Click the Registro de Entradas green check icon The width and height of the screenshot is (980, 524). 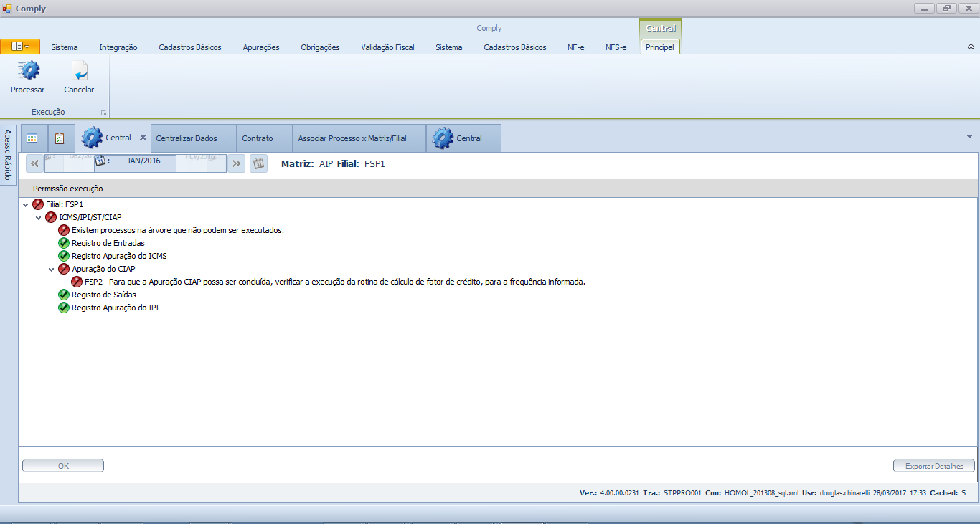(x=64, y=243)
